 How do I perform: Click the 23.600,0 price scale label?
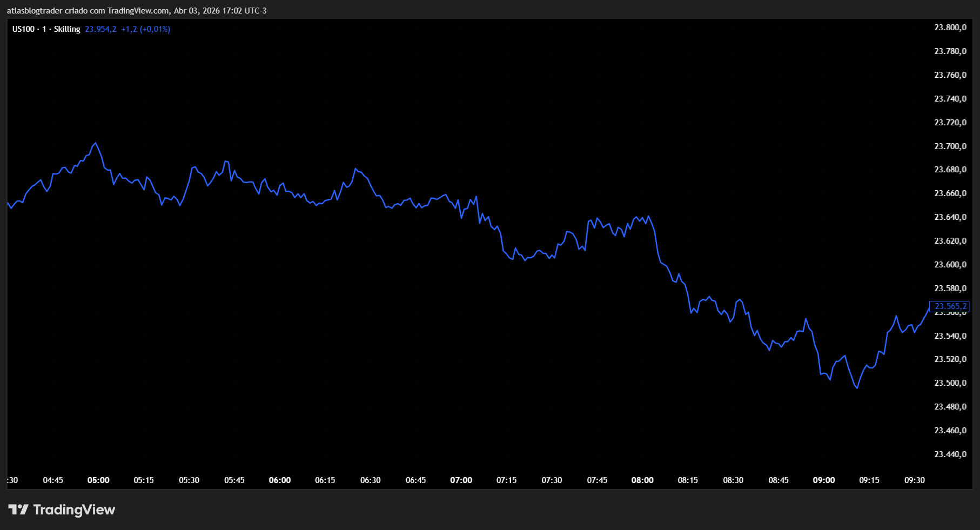950,265
